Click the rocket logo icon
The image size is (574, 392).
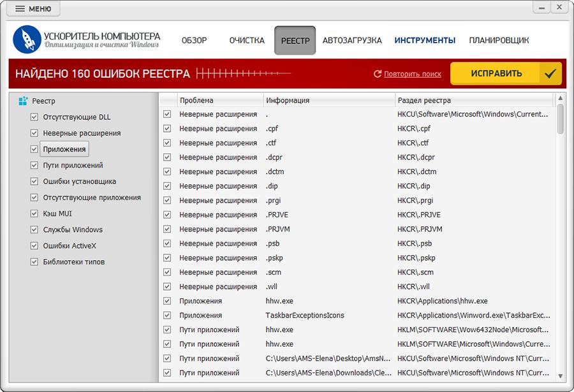pyautogui.click(x=27, y=40)
